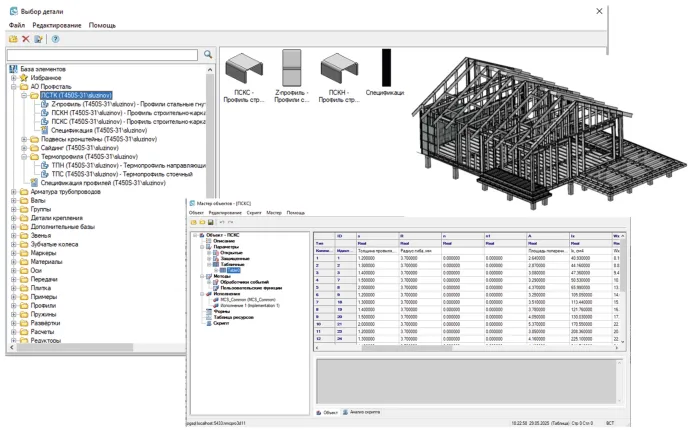Expand the Избранное node
The height and width of the screenshot is (430, 688).
point(14,78)
